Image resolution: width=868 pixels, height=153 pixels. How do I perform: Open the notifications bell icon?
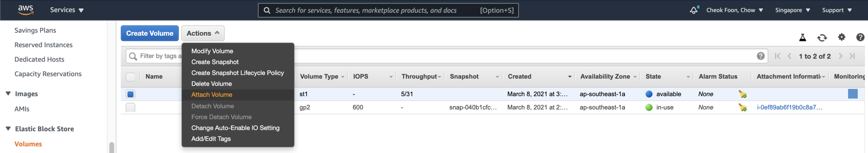click(x=693, y=10)
